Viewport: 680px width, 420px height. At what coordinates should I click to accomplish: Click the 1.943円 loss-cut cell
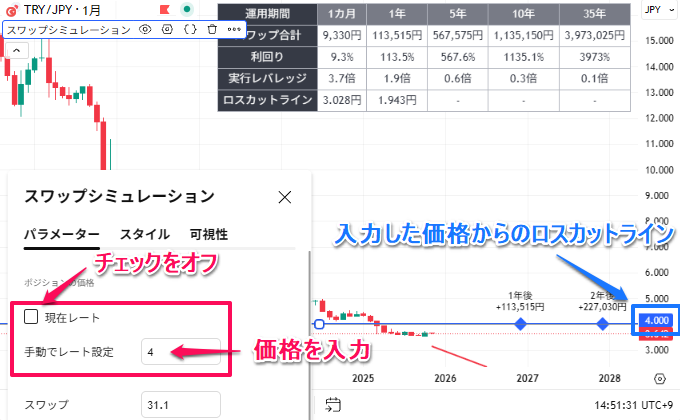[397, 100]
